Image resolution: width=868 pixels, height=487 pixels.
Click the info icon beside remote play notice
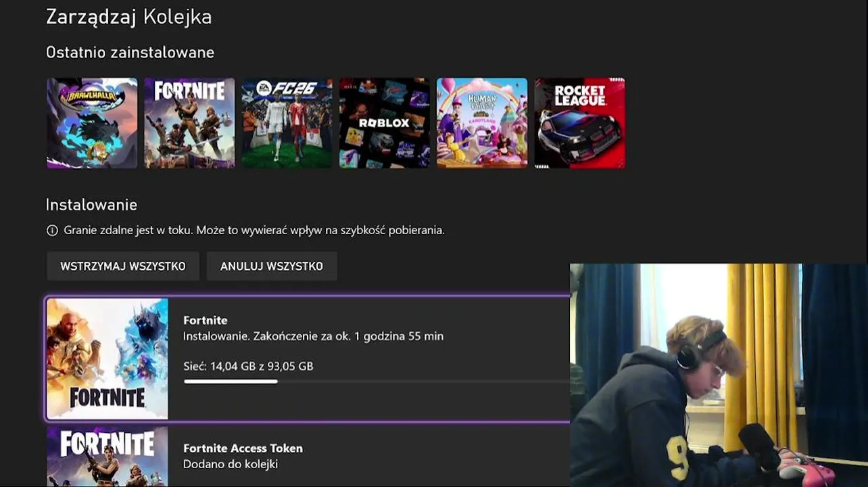52,231
